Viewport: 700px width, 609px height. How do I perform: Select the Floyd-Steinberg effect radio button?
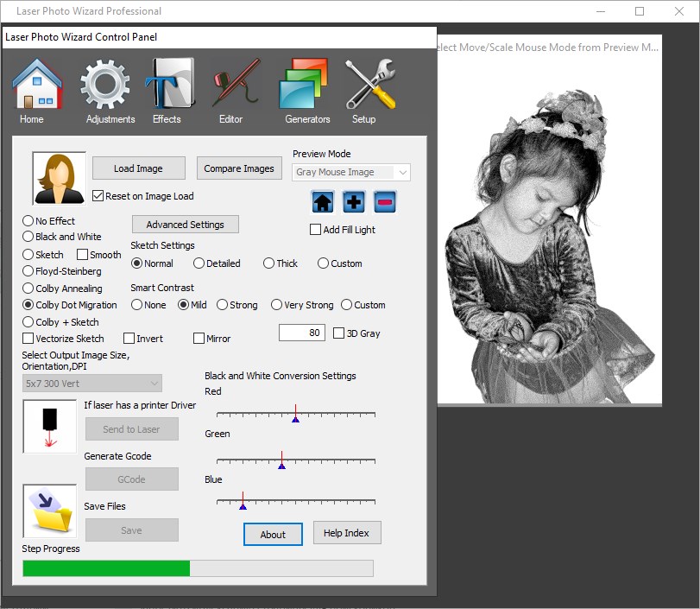(26, 271)
